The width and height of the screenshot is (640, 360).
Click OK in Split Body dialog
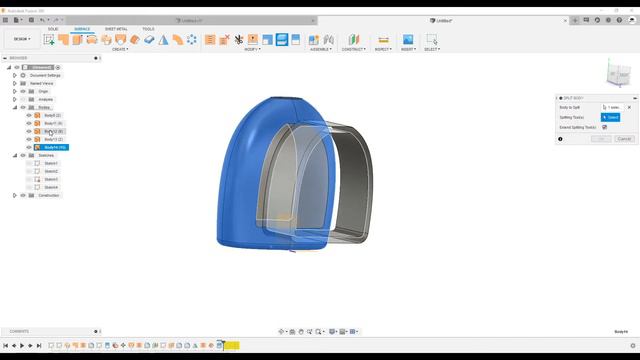601,139
